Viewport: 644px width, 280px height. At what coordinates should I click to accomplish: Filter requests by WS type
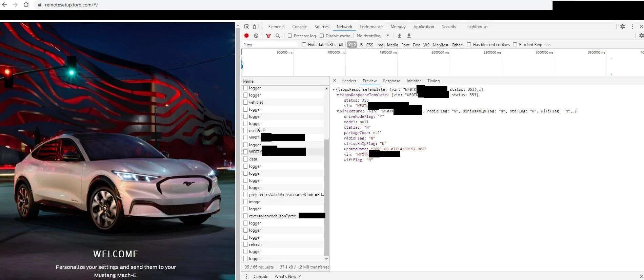point(426,45)
